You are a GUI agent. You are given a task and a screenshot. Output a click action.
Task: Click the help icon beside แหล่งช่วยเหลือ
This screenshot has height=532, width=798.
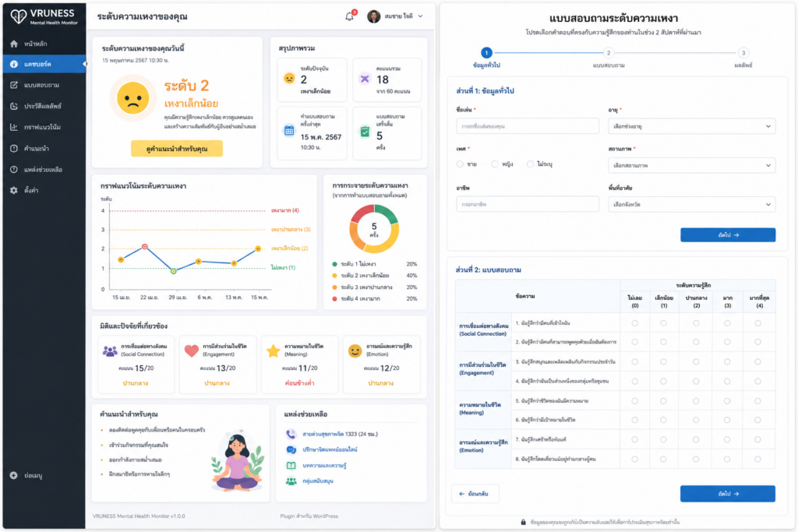coord(14,169)
